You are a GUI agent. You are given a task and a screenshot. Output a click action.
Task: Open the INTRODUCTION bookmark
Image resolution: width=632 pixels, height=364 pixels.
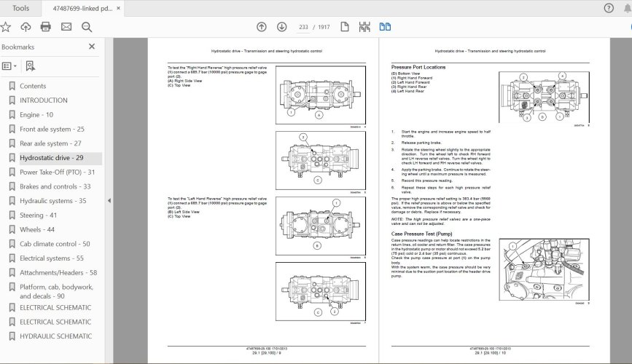point(44,100)
